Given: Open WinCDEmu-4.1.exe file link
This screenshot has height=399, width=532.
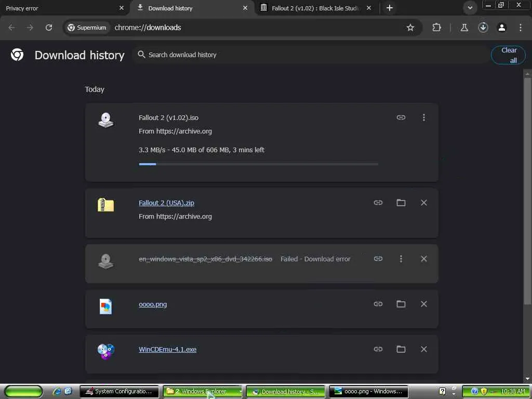Looking at the screenshot, I should (168, 350).
